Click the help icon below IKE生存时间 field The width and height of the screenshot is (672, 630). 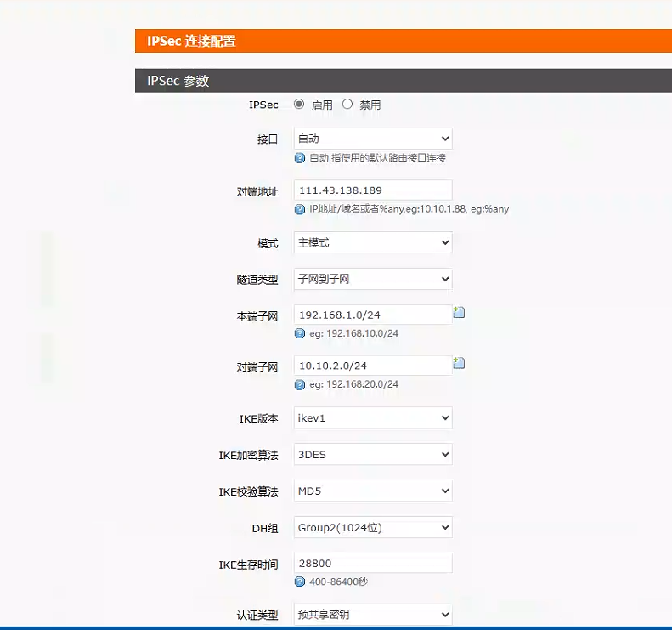coord(299,582)
